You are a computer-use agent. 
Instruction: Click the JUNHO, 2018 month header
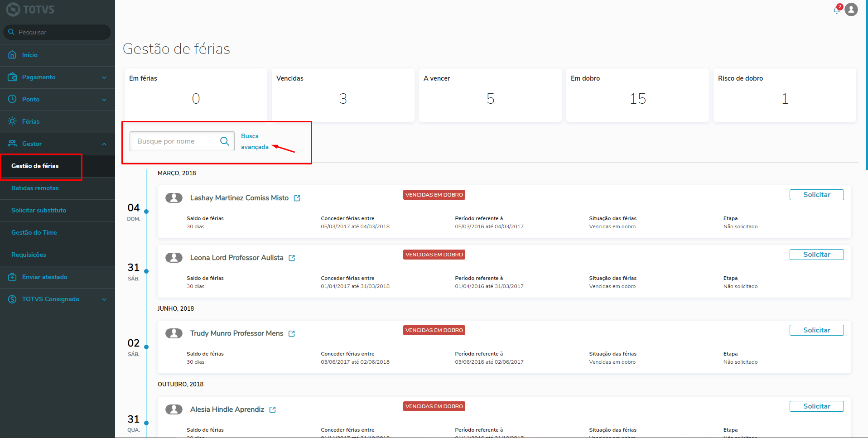(176, 308)
